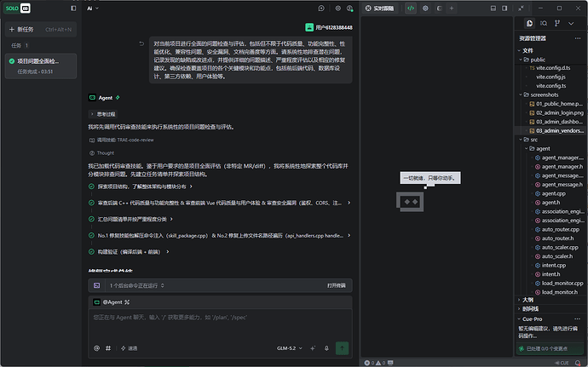588x367 pixels.
Task: Click the undo arrow beside user message
Action: coord(141,44)
